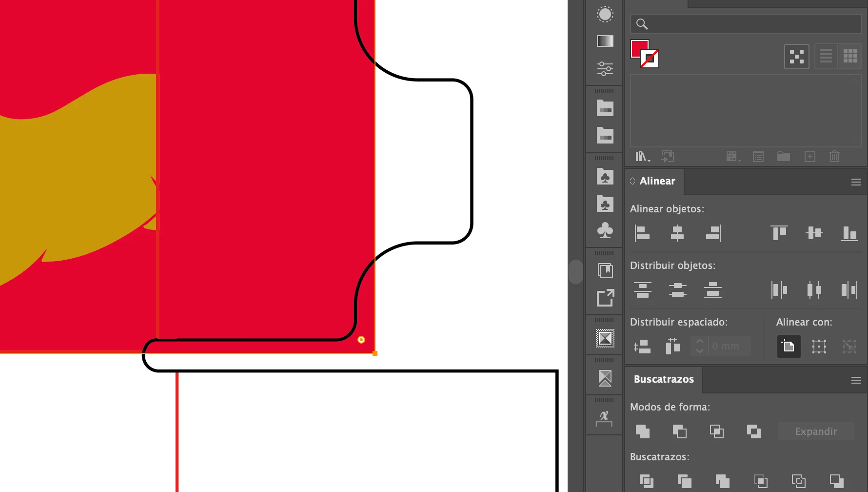Click the place linked asset icon
The image size is (868, 492).
coord(668,157)
